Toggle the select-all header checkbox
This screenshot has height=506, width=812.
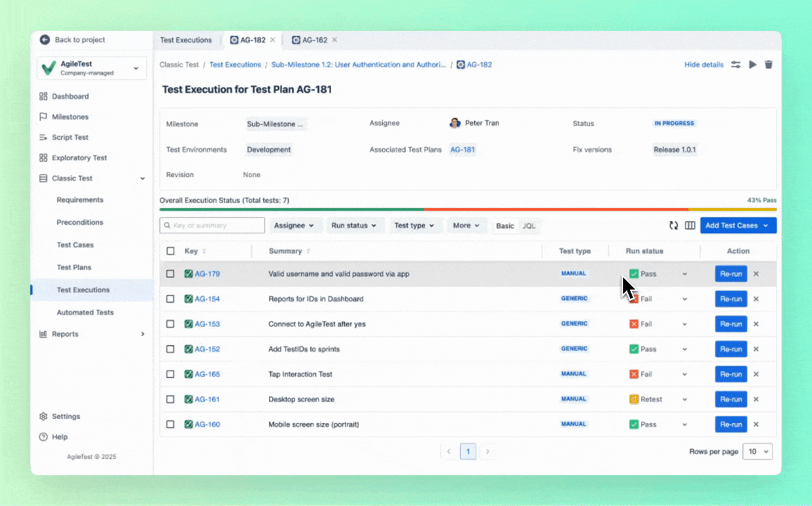(x=170, y=251)
